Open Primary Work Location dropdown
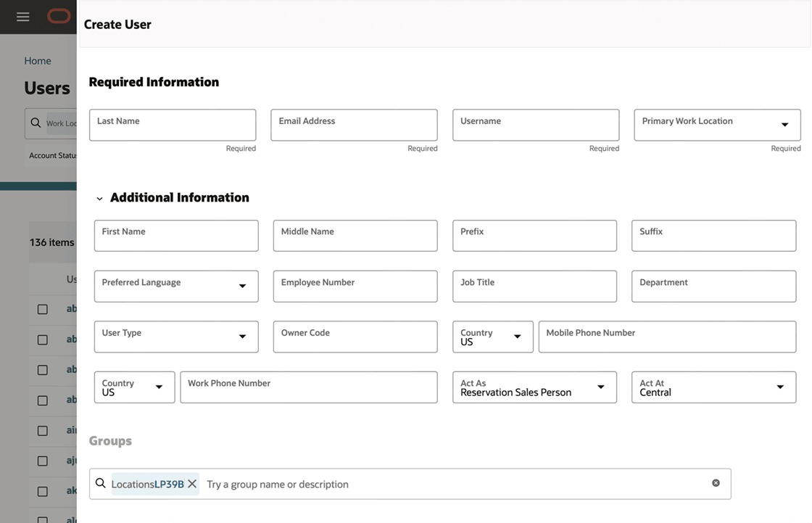 click(x=784, y=125)
